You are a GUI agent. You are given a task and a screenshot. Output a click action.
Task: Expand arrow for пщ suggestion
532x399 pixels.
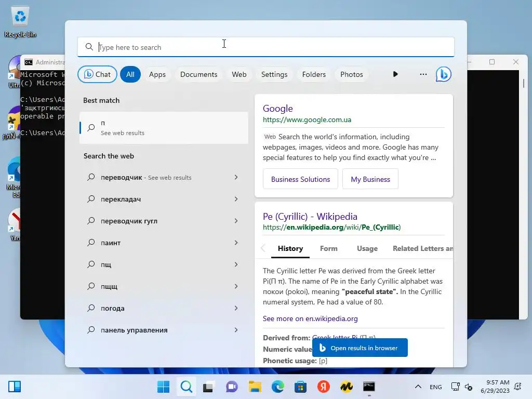(236, 264)
